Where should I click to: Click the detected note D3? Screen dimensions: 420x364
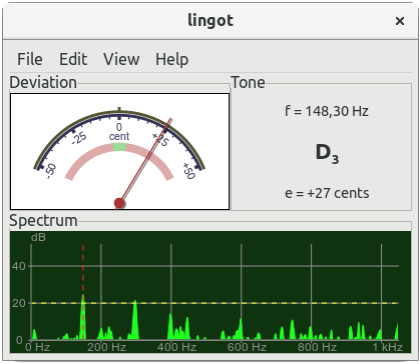[327, 153]
